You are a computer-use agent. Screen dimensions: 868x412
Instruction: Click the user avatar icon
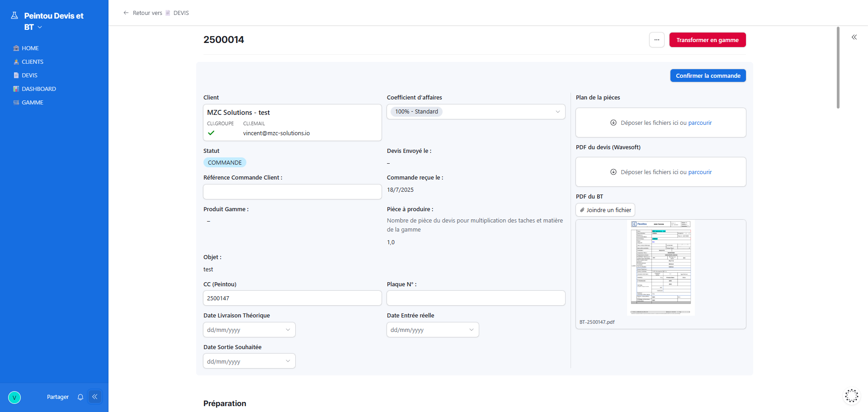coord(14,398)
